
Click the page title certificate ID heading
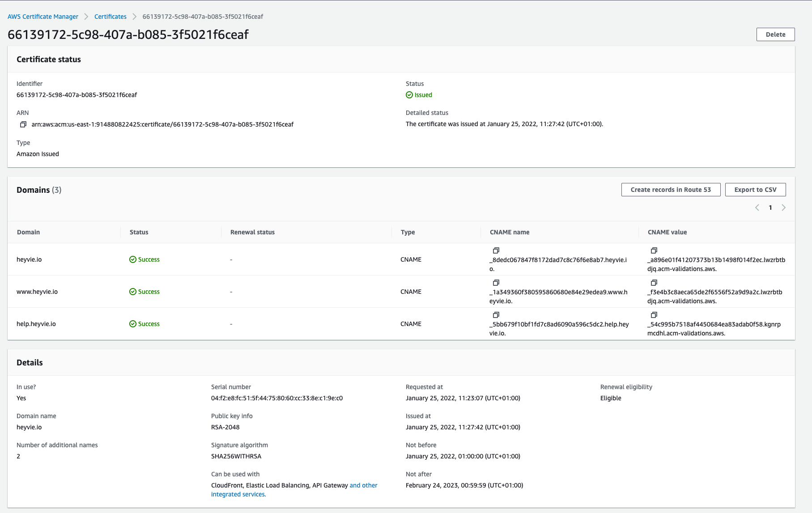128,34
